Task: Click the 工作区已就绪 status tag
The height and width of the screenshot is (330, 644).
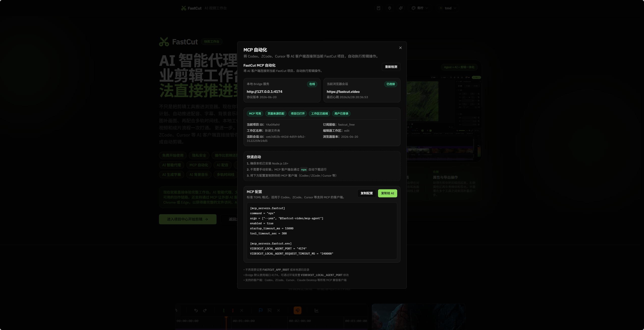Action: 319,114
